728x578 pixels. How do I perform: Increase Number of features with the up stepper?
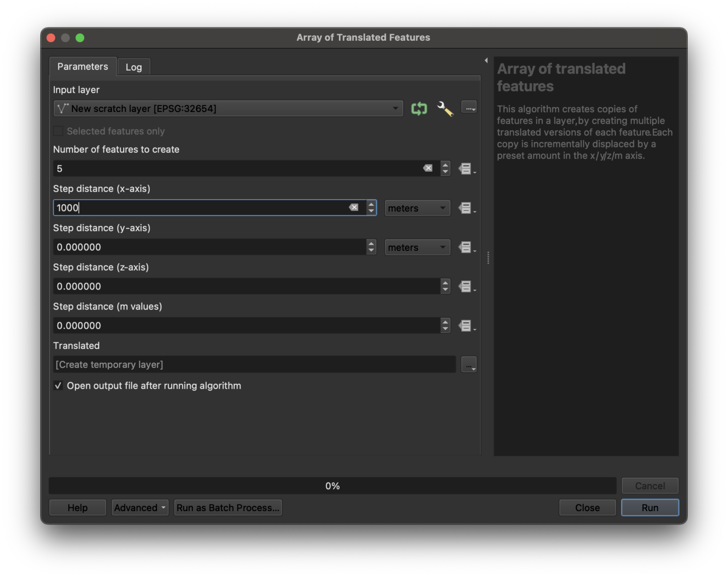point(445,165)
